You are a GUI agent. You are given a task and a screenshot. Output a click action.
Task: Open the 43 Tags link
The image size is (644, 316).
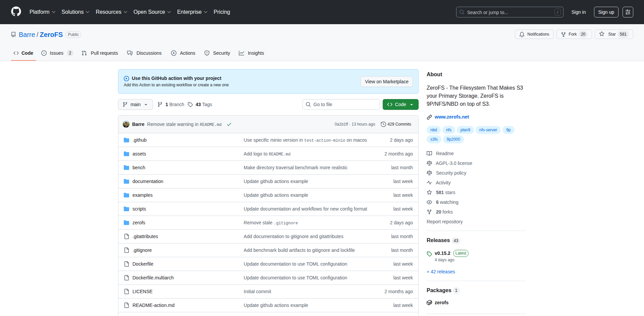(200, 104)
